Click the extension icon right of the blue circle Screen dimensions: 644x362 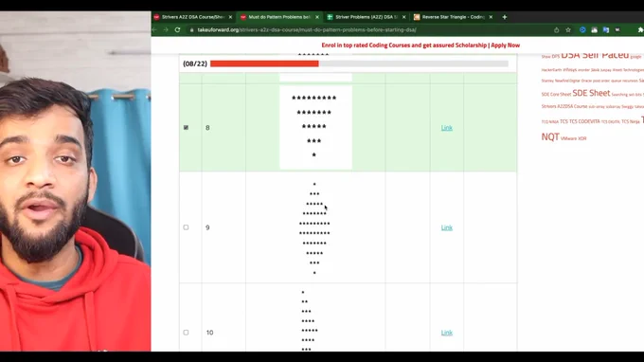click(x=595, y=30)
